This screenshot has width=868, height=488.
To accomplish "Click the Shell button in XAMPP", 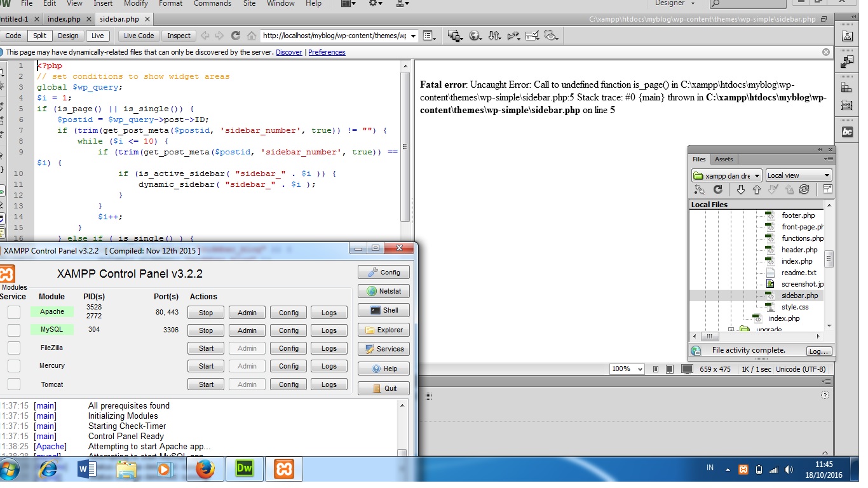I will (x=384, y=310).
